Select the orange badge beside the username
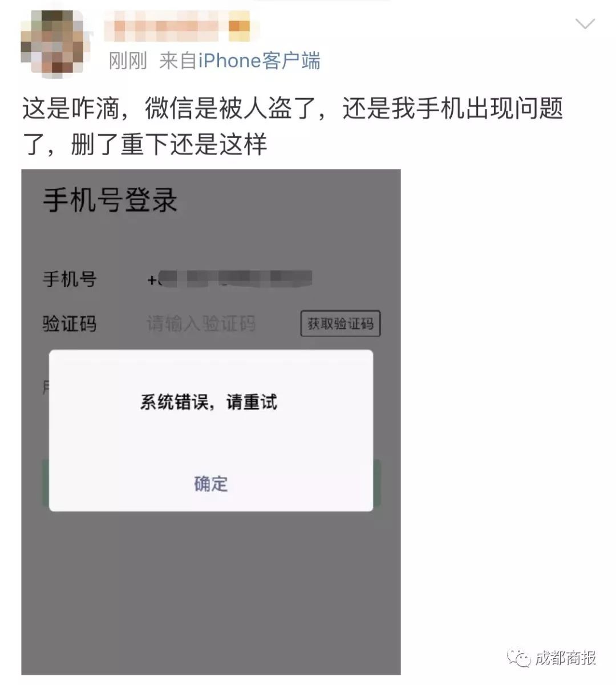The width and height of the screenshot is (616, 685). (240, 27)
